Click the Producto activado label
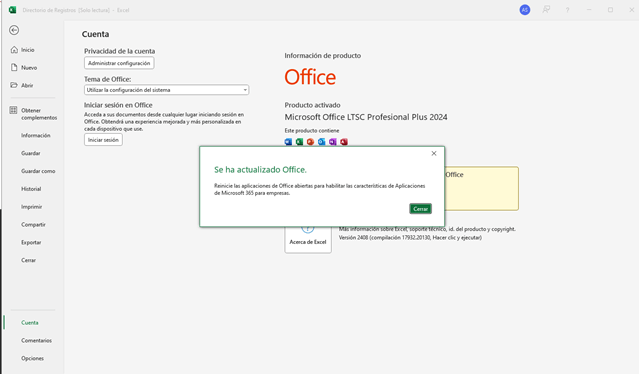Screen dimensions: 640x375 coord(312,105)
